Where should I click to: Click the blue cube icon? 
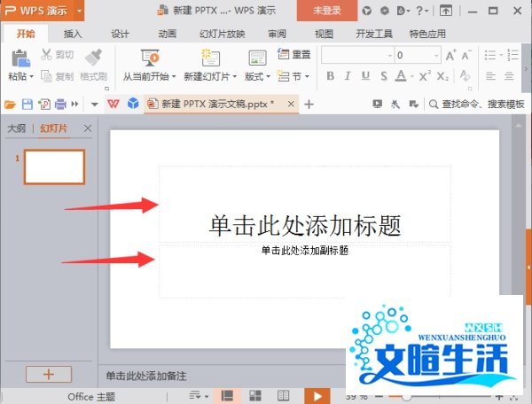tap(133, 104)
